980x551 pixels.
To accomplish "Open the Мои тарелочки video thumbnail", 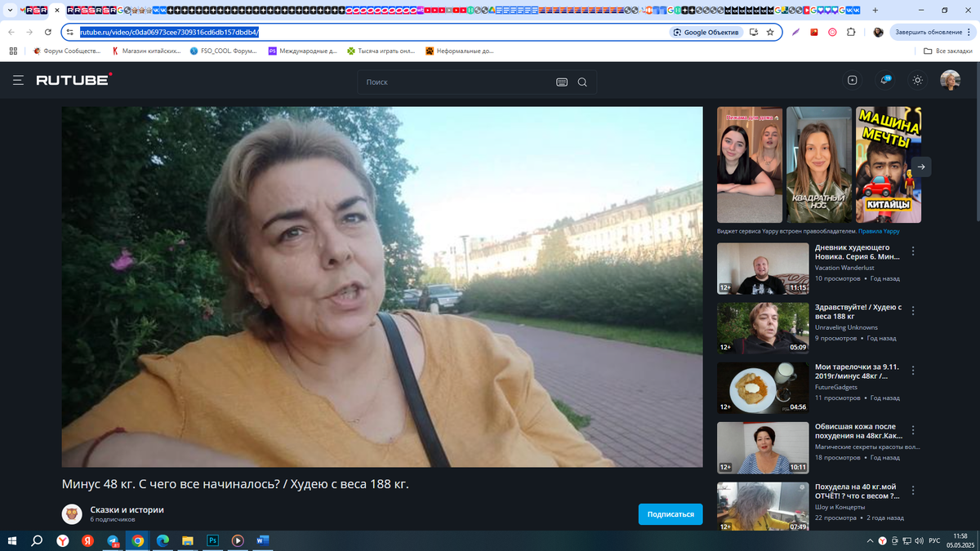I will click(x=763, y=388).
